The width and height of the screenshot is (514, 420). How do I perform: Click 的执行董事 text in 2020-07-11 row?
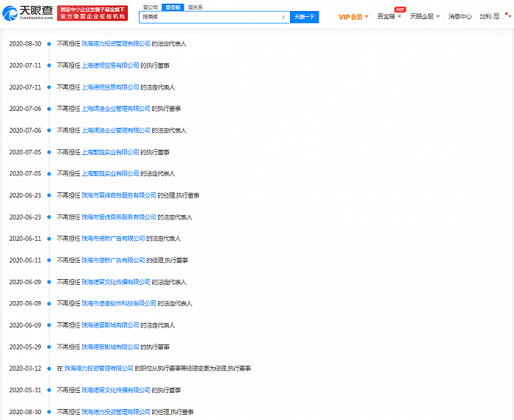(x=155, y=65)
